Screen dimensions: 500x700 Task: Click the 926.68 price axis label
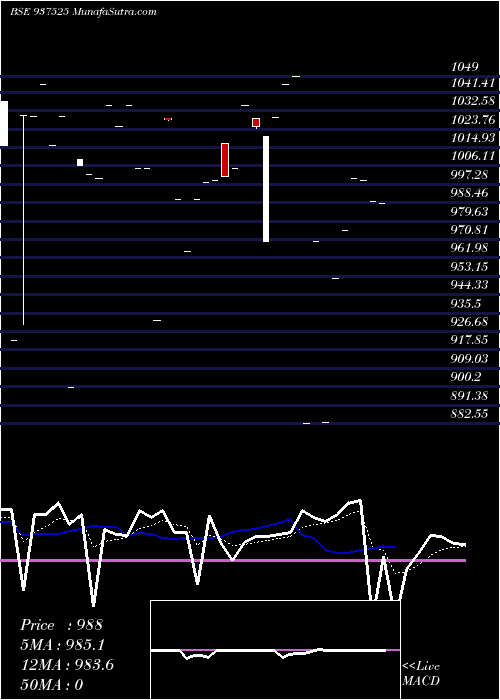tap(470, 322)
